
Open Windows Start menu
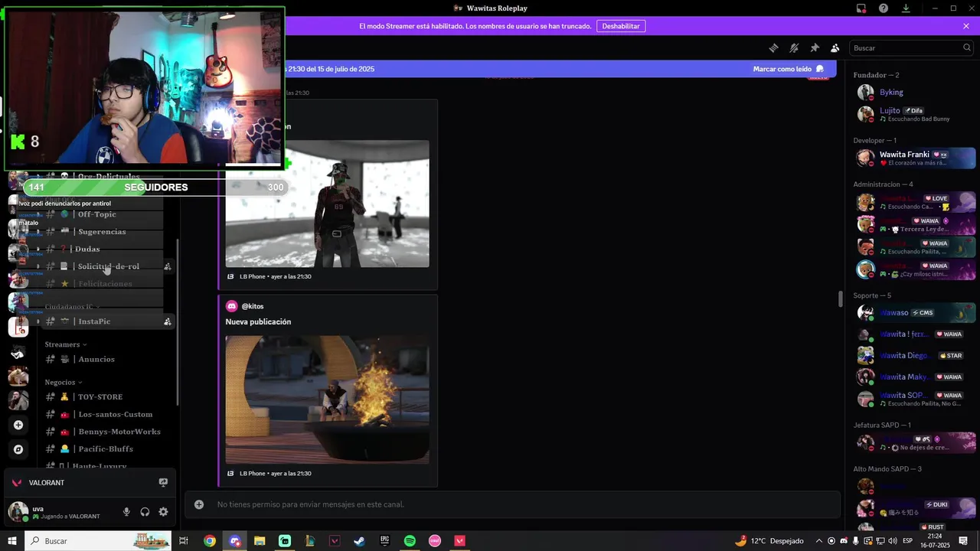tap(12, 541)
